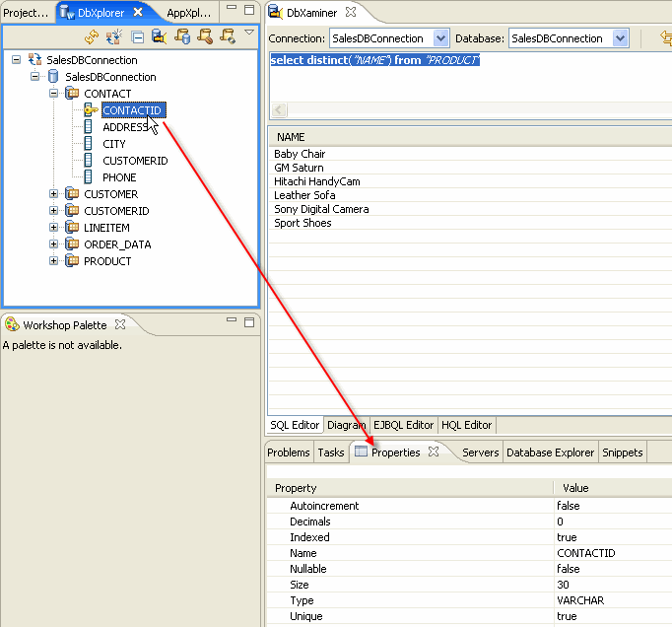Click the CUSTOMER table icon
672x627 pixels.
click(72, 194)
